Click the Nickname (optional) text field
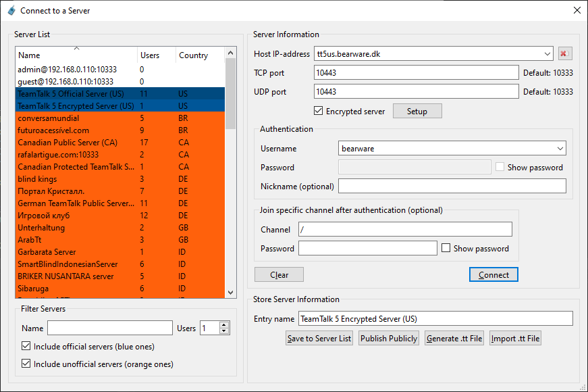 point(452,186)
